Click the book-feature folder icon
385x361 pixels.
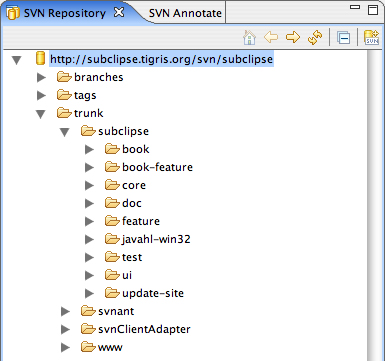point(112,167)
